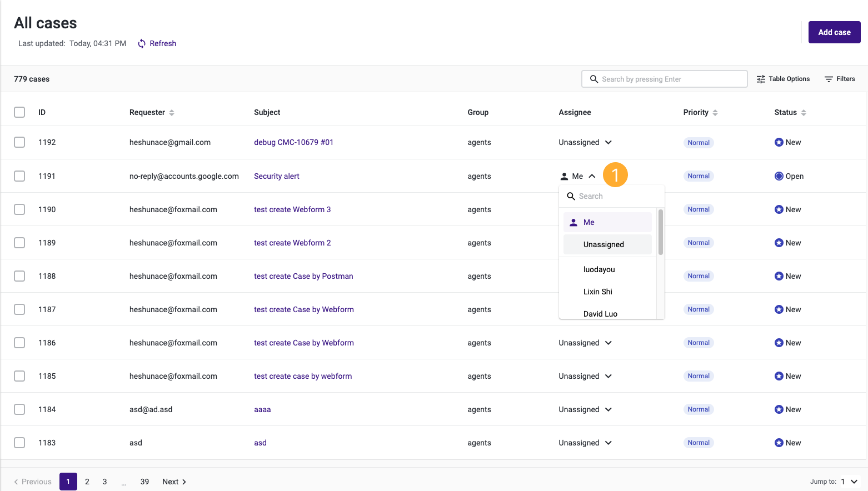Select David Luo in assignee dropdown list

pyautogui.click(x=607, y=313)
